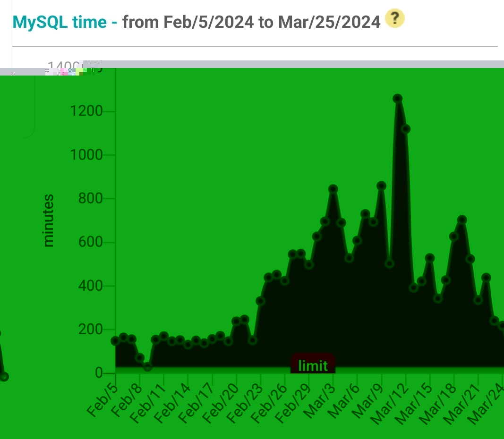
Task: Click the "400" y-axis tick label
Action: (x=90, y=286)
